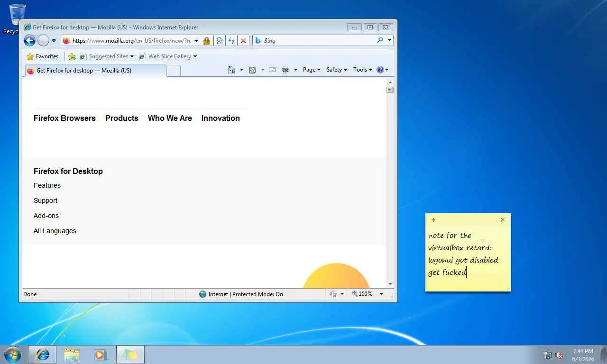The height and width of the screenshot is (364, 607).
Task: Open the Page menu
Action: tap(312, 70)
